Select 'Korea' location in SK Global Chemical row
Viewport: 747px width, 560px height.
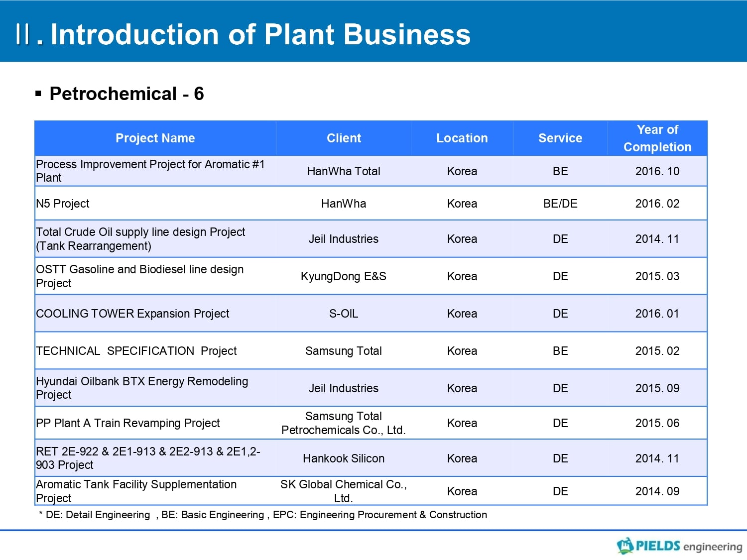[x=462, y=491]
